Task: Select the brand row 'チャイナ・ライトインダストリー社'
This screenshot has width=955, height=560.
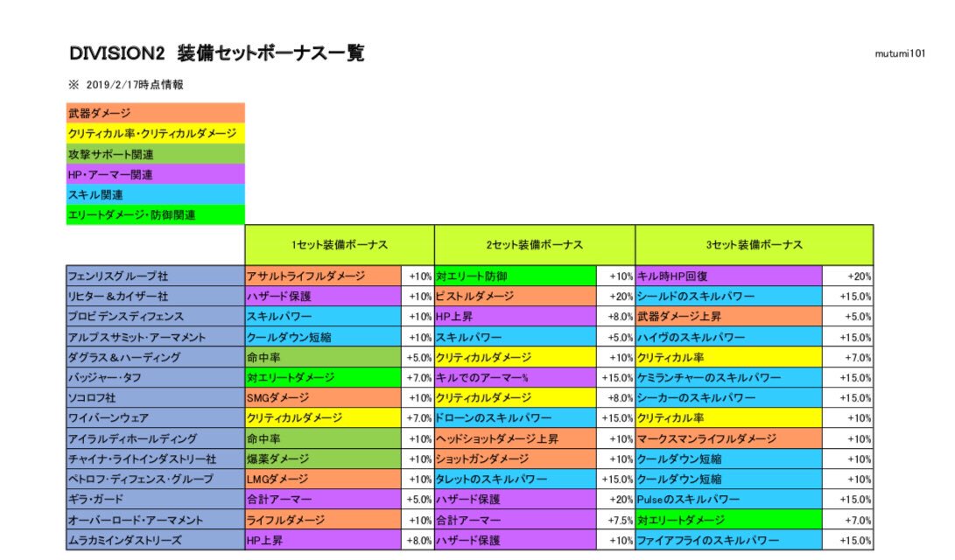Action: [x=156, y=459]
